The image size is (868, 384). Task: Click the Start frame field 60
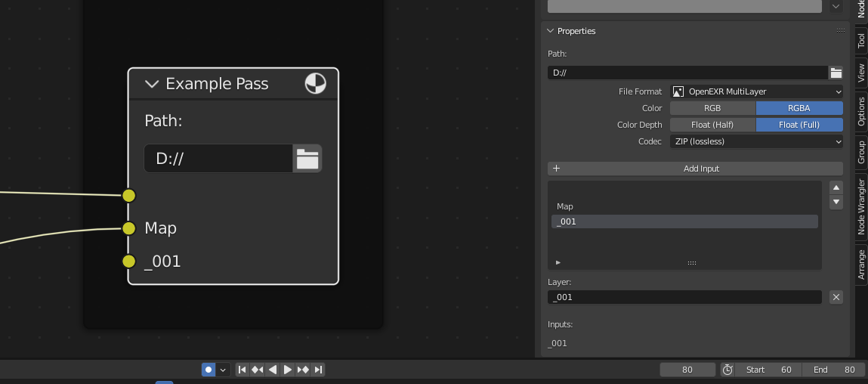[768, 370]
